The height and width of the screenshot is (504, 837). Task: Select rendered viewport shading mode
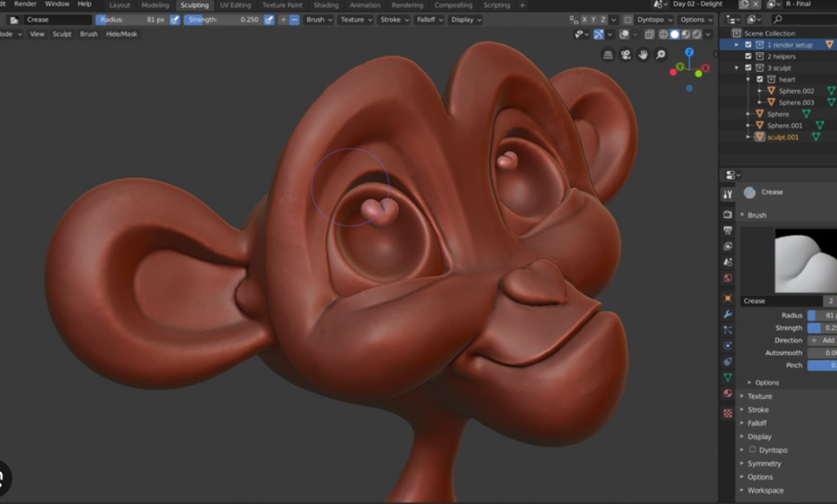point(696,34)
